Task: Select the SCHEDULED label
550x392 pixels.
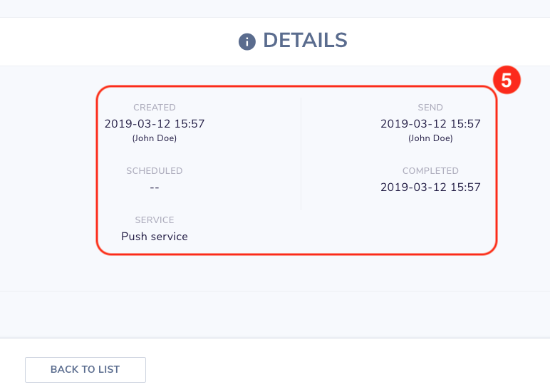Action: tap(155, 171)
